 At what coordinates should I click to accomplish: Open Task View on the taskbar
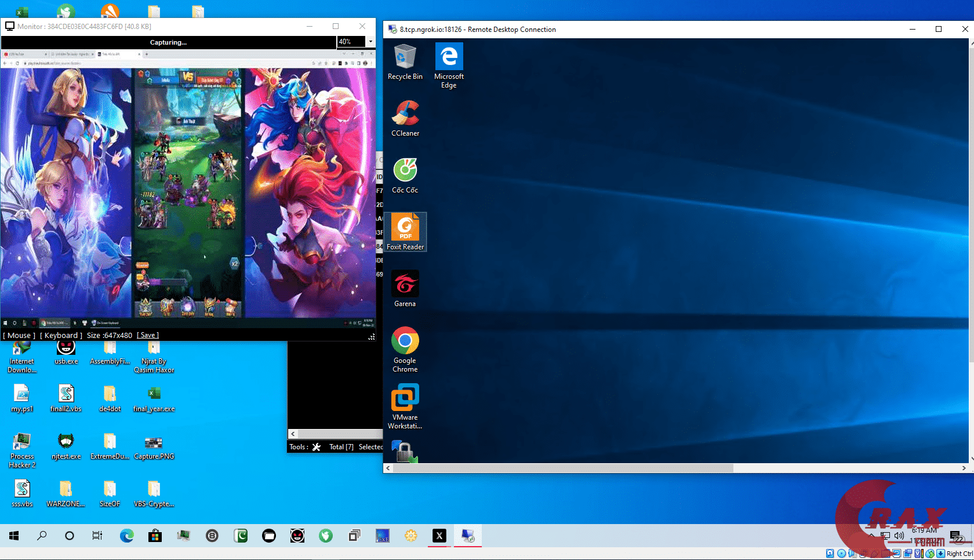coord(97,536)
